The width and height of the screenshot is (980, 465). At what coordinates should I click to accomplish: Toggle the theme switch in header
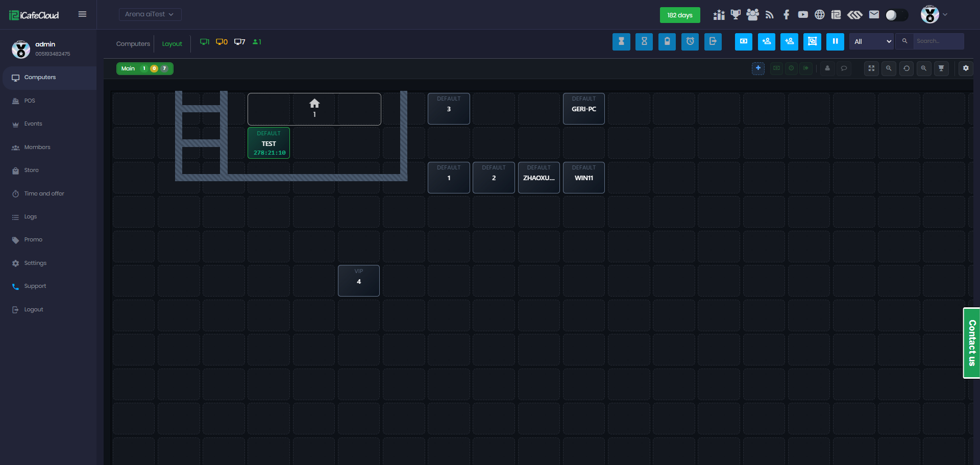click(896, 15)
